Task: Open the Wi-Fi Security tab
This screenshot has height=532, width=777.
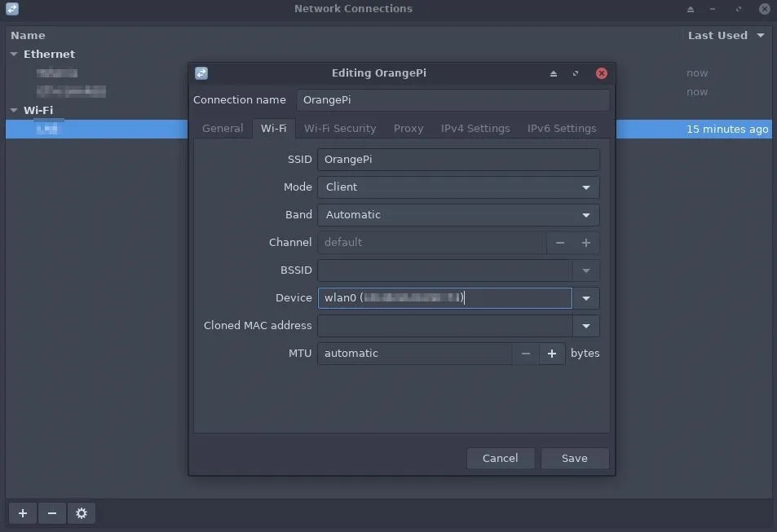Action: point(340,128)
